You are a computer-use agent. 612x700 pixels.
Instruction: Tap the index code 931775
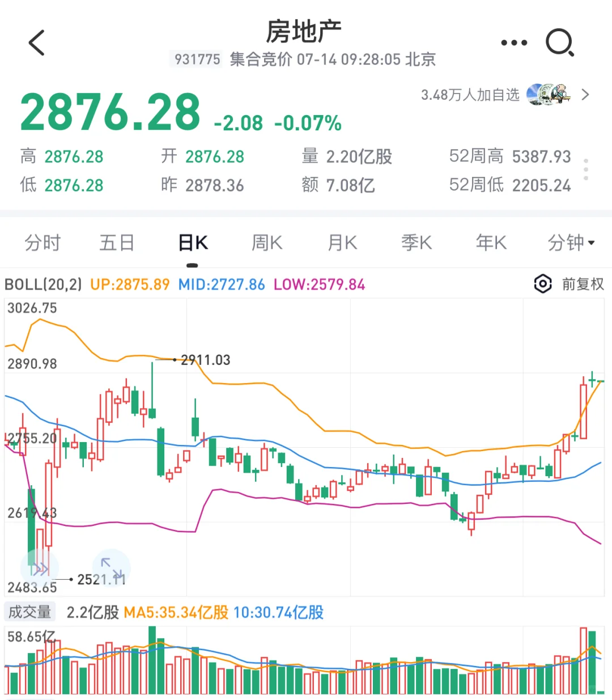pos(197,59)
